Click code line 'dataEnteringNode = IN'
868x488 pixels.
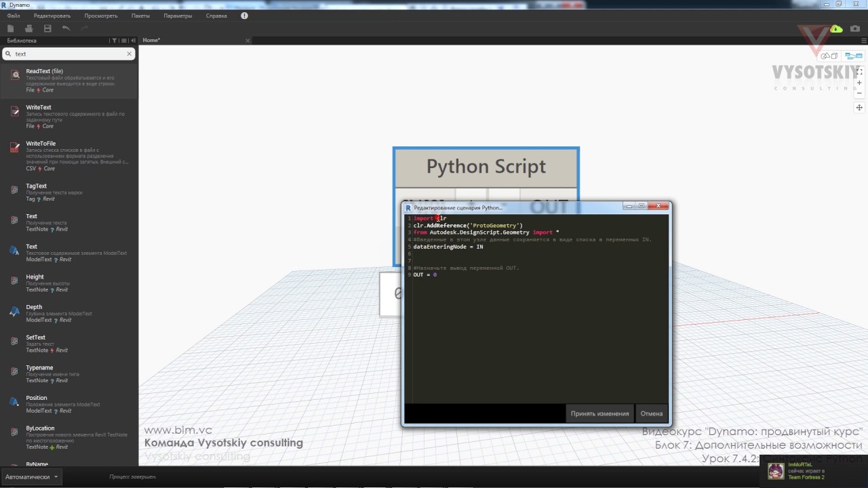click(448, 247)
